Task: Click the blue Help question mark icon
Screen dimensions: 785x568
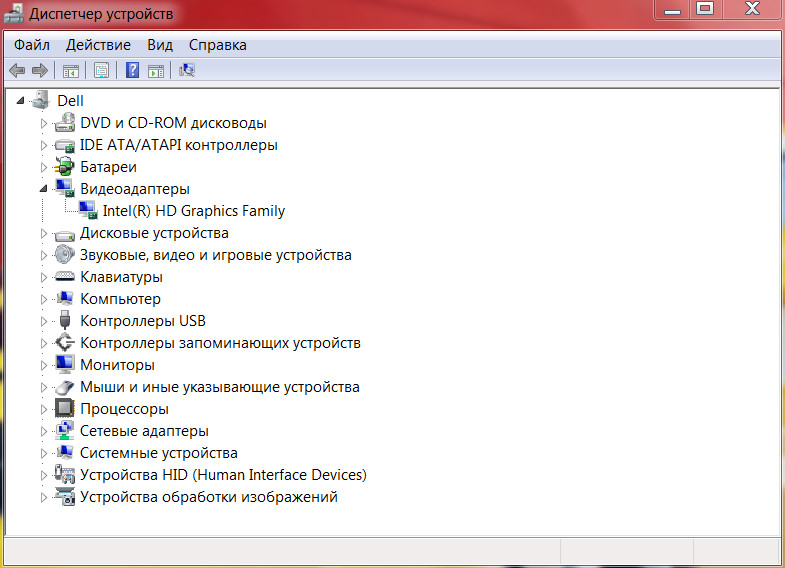Action: point(132,70)
